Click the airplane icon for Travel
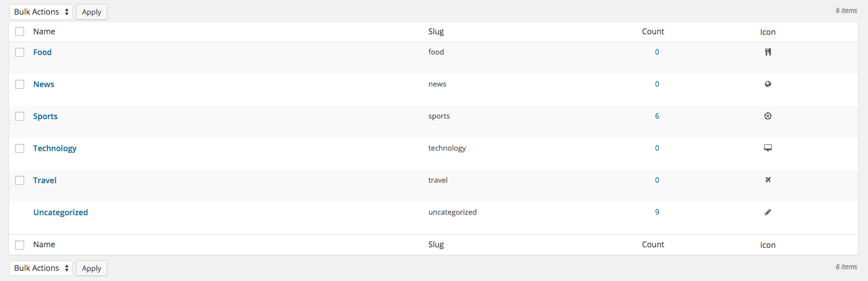The height and width of the screenshot is (281, 868). click(x=768, y=180)
